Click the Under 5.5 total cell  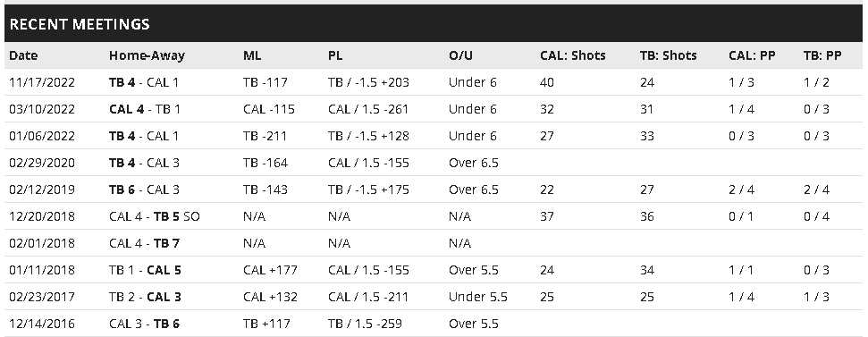tap(477, 297)
